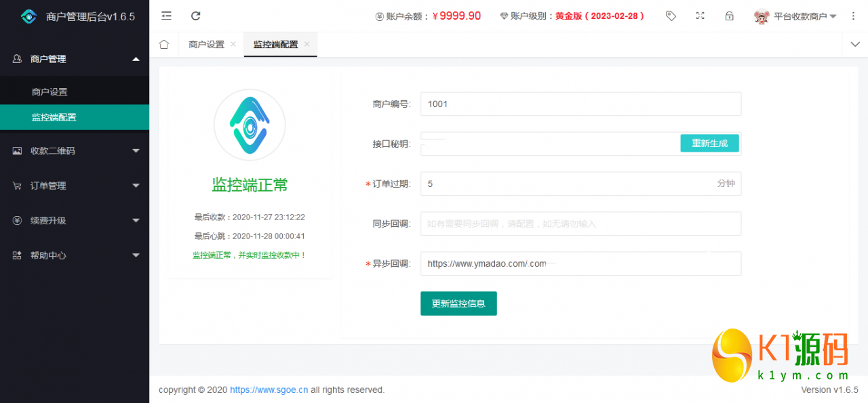
Task: Click the 帮助中心 grid icon in sidebar
Action: tap(17, 255)
